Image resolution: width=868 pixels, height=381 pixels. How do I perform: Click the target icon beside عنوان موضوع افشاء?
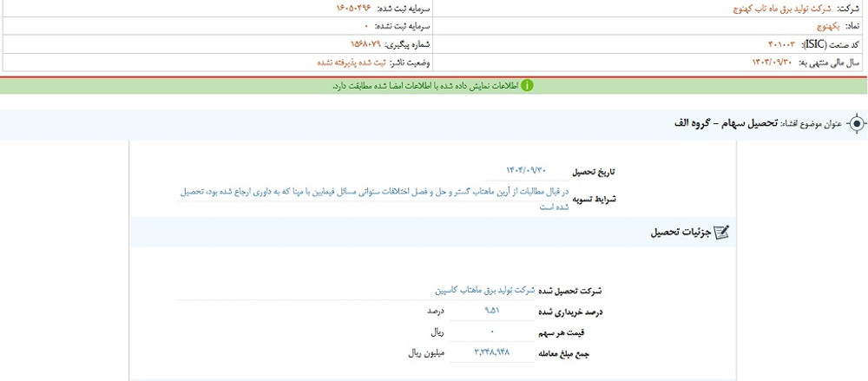[857, 123]
